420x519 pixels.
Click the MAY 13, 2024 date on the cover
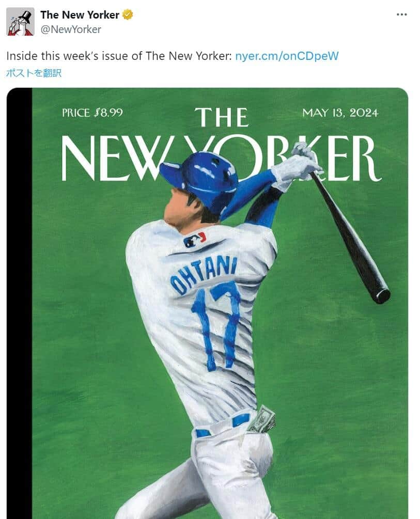(x=340, y=113)
